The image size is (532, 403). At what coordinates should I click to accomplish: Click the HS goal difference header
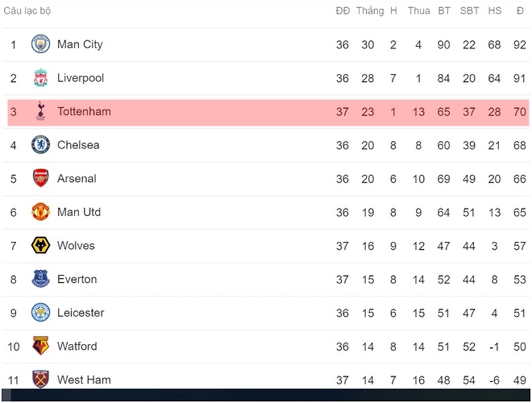(494, 11)
